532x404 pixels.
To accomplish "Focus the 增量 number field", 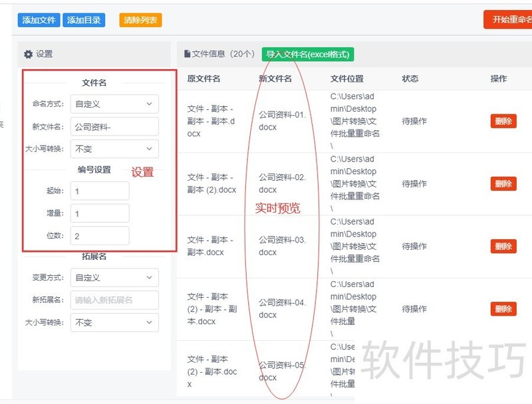I will coord(100,213).
